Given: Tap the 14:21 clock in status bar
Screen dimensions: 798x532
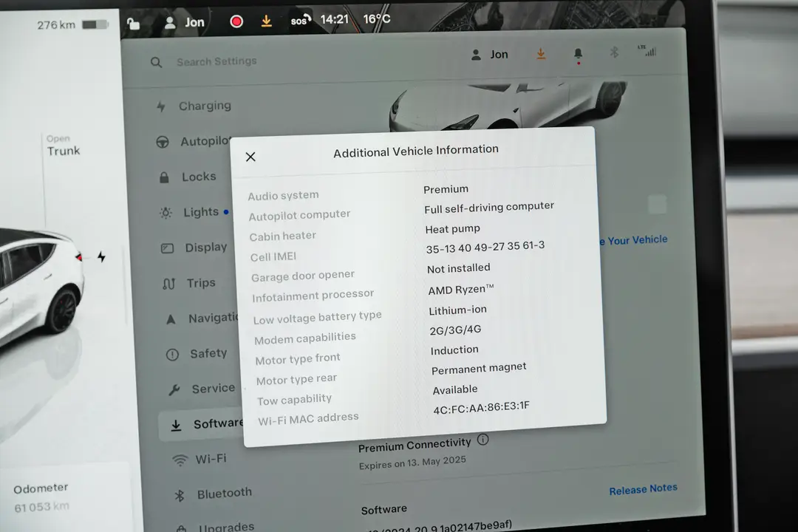Looking at the screenshot, I should point(335,19).
